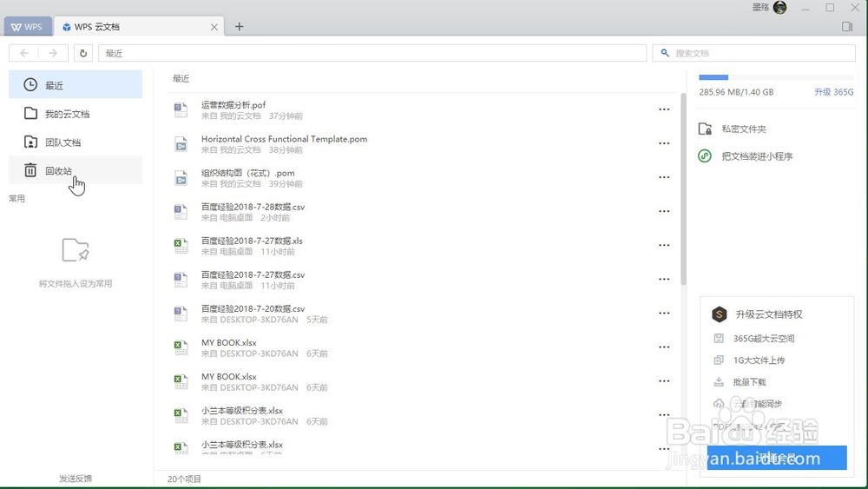
Task: Open more options for Horizontal Cross Functional Template.pom
Action: point(664,143)
